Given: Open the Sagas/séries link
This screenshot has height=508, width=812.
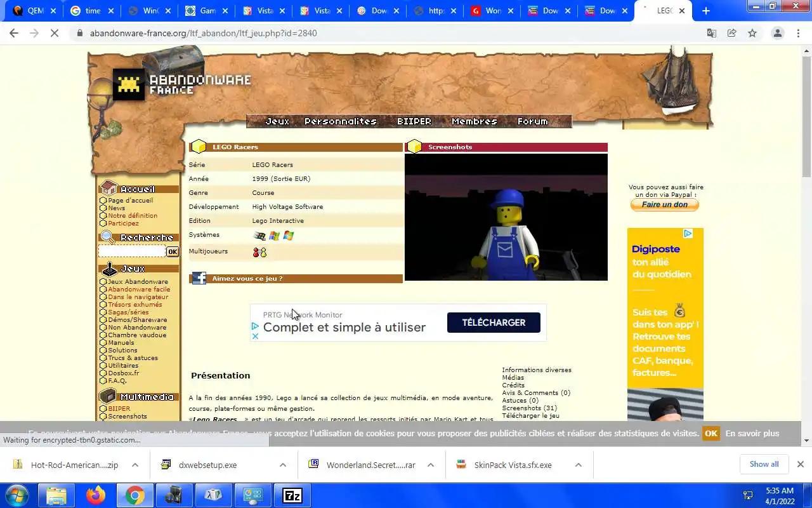Looking at the screenshot, I should [x=128, y=312].
